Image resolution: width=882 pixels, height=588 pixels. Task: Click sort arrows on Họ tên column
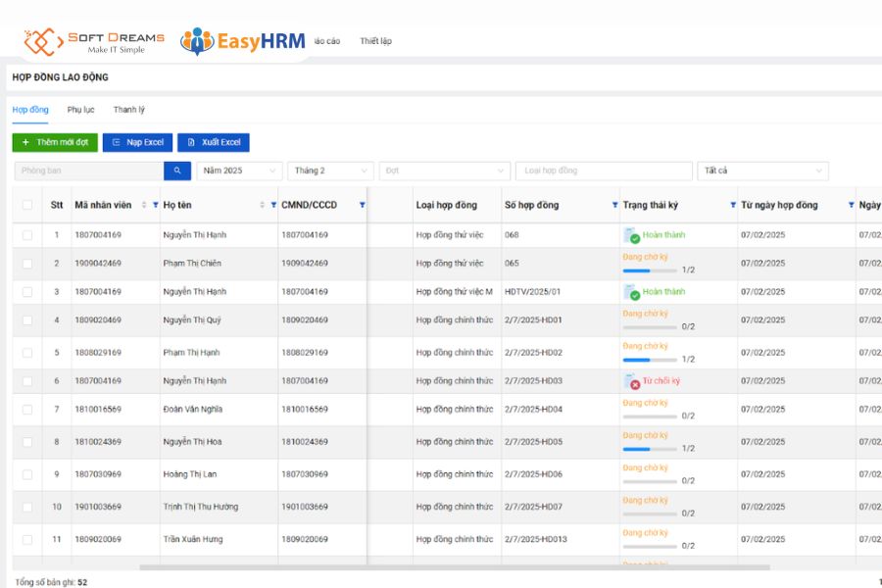click(x=262, y=205)
